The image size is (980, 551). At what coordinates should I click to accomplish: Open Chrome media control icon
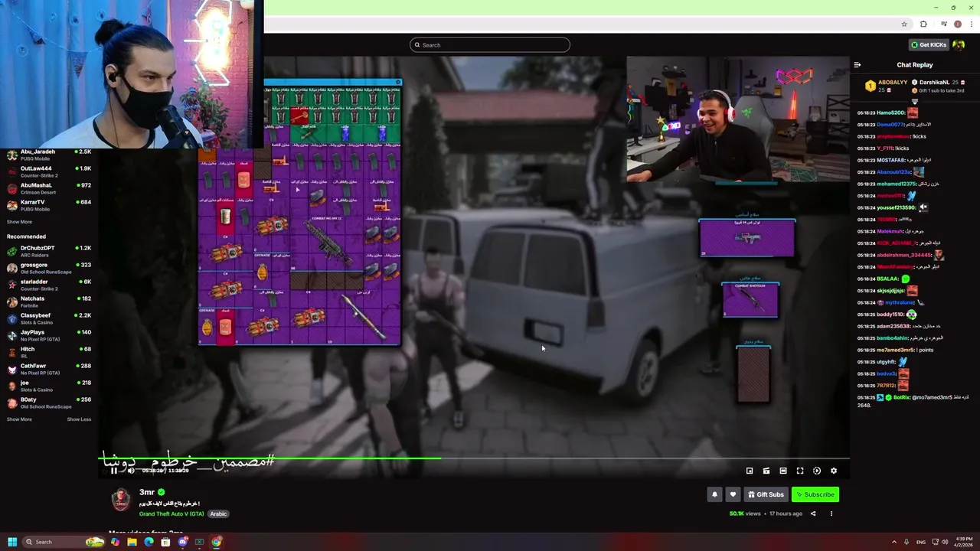pyautogui.click(x=944, y=24)
